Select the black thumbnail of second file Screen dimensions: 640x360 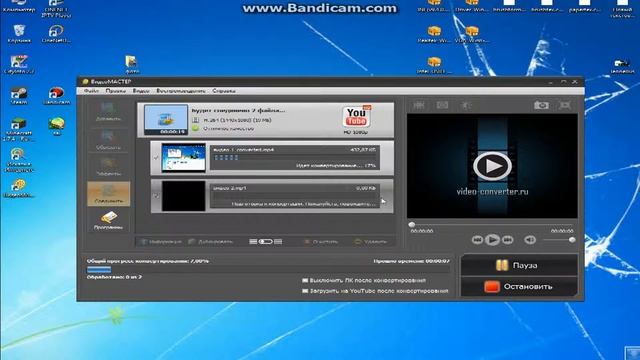point(183,196)
